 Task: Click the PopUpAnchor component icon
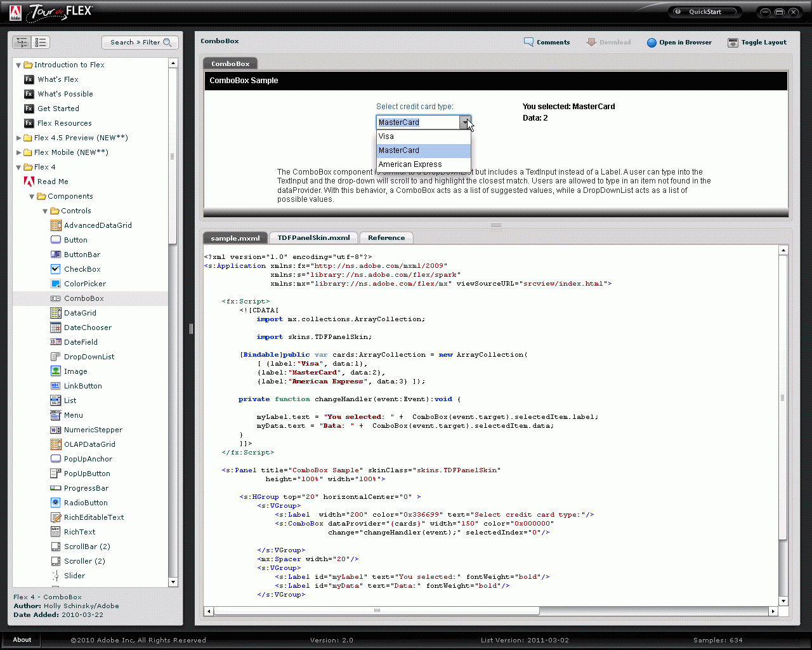[x=56, y=459]
